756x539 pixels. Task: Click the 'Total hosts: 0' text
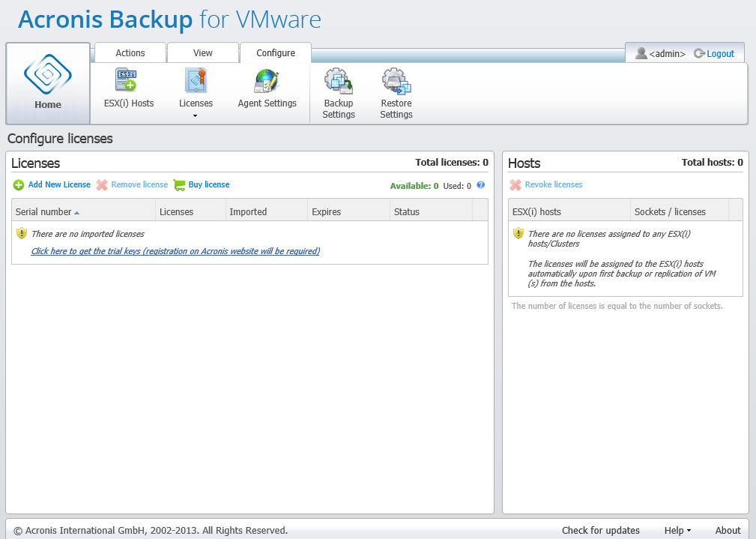tap(712, 163)
